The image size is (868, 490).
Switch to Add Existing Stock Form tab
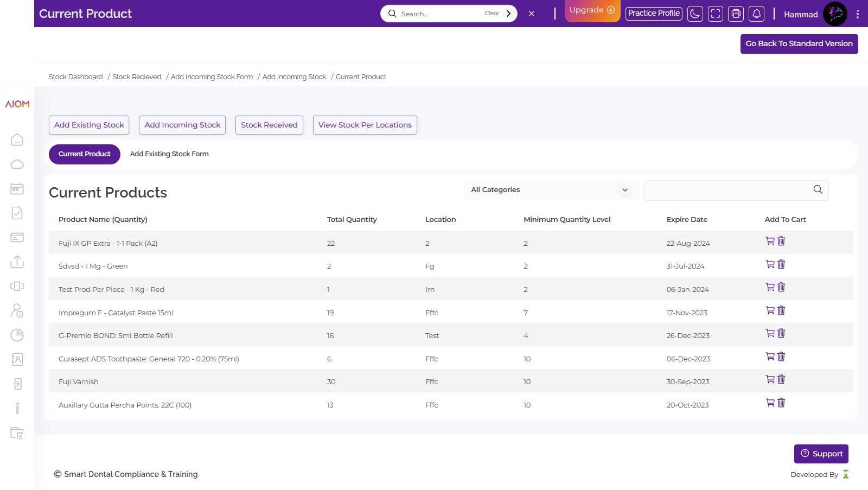[x=169, y=154]
